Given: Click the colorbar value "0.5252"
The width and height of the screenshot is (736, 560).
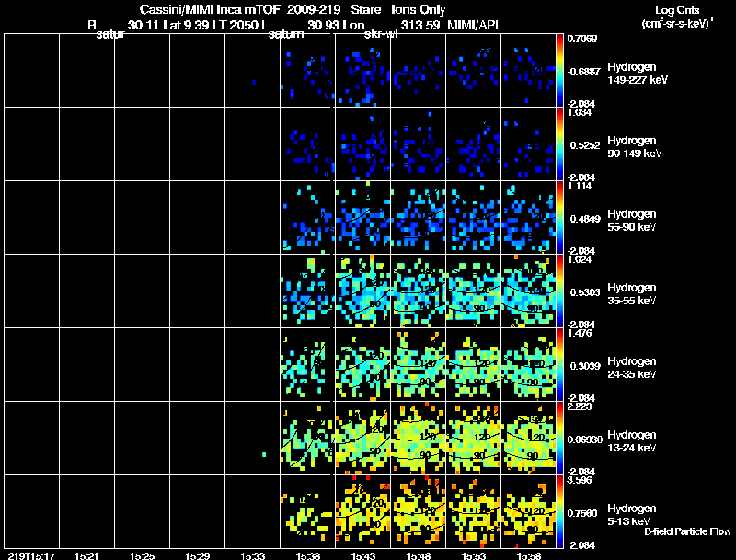Looking at the screenshot, I should pos(585,145).
